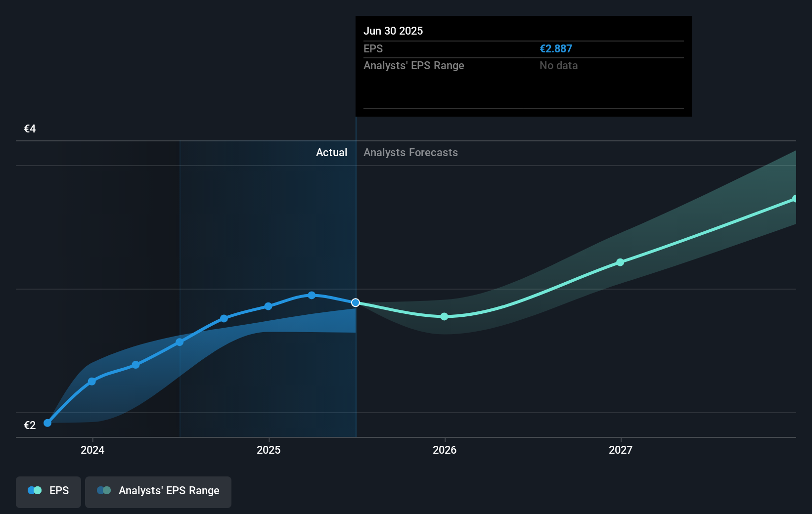The width and height of the screenshot is (812, 514).
Task: Select the 2027 forecast data point
Action: [x=620, y=262]
